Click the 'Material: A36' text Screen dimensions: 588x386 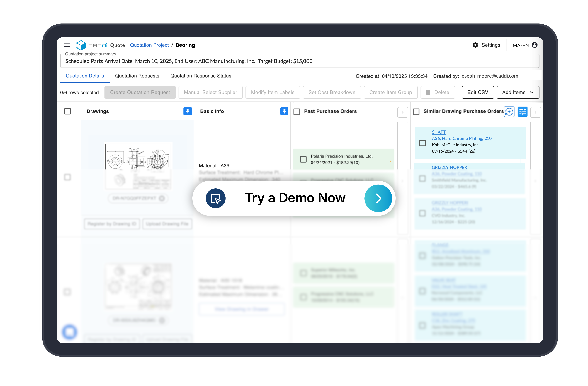[214, 166]
